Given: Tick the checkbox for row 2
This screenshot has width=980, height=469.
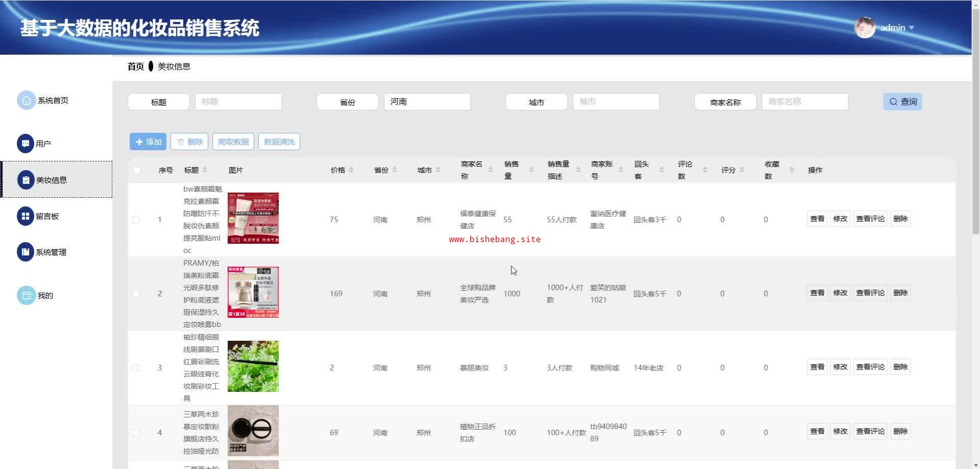Looking at the screenshot, I should click(136, 294).
